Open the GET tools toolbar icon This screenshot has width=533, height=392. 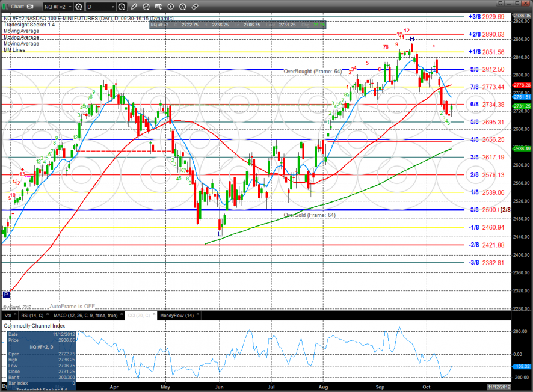158,7
